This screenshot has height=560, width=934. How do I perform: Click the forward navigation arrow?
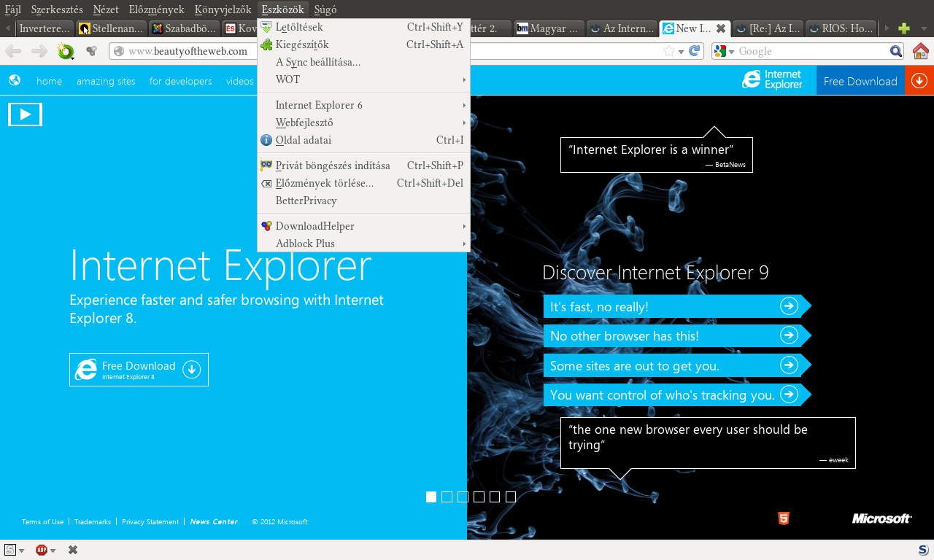coord(39,51)
